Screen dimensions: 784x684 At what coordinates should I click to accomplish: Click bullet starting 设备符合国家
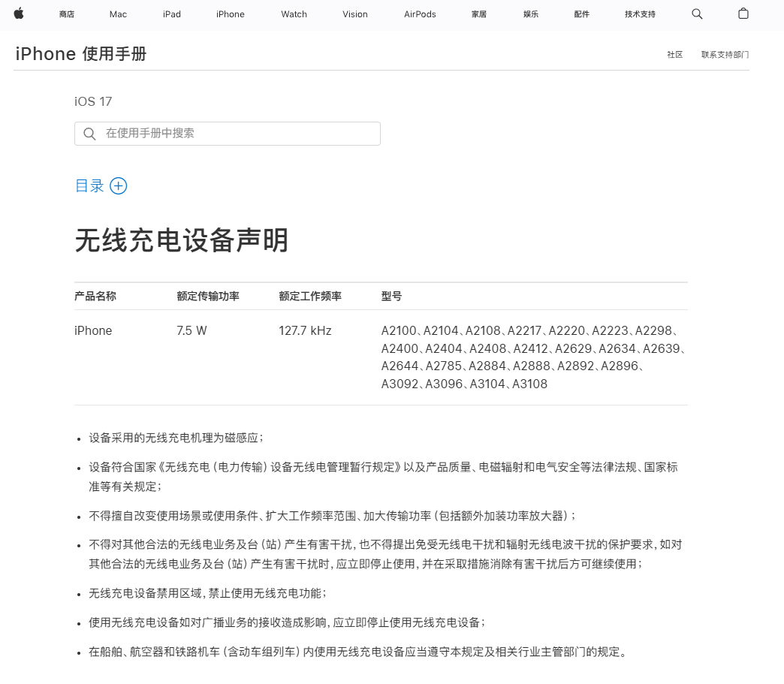click(383, 477)
